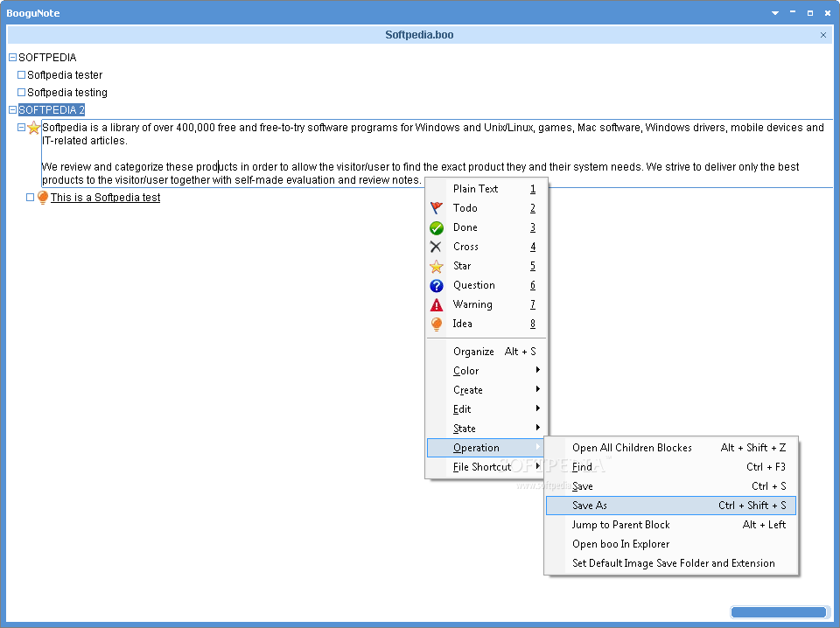Click the blue Question mark icon
The width and height of the screenshot is (840, 628).
437,285
